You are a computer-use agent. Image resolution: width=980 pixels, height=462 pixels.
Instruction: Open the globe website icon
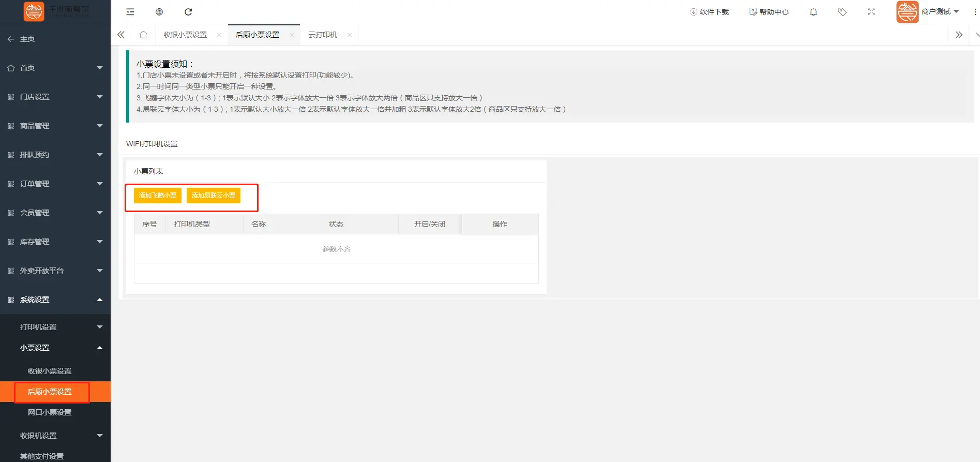pos(159,12)
